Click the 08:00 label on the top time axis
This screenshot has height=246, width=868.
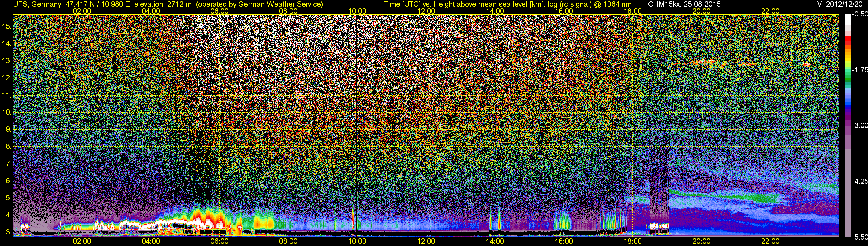pos(288,11)
